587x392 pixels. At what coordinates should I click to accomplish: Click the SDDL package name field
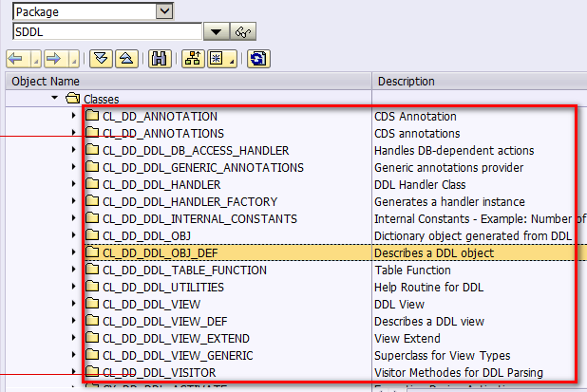(x=107, y=31)
